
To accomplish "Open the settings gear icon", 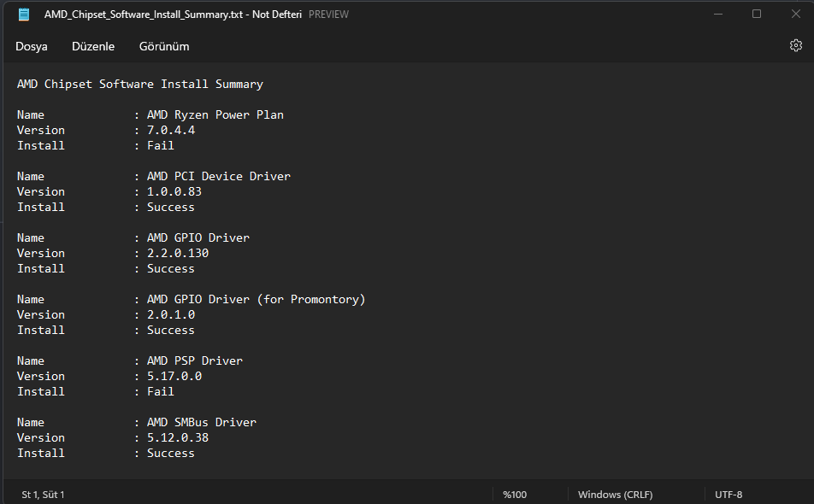I will click(795, 46).
